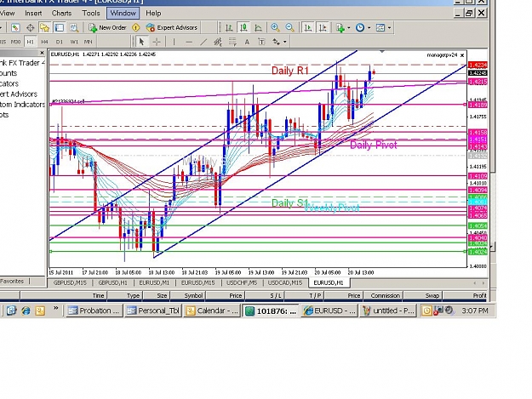Open the Favorites tab in Navigator
The image size is (532, 399).
(12, 281)
